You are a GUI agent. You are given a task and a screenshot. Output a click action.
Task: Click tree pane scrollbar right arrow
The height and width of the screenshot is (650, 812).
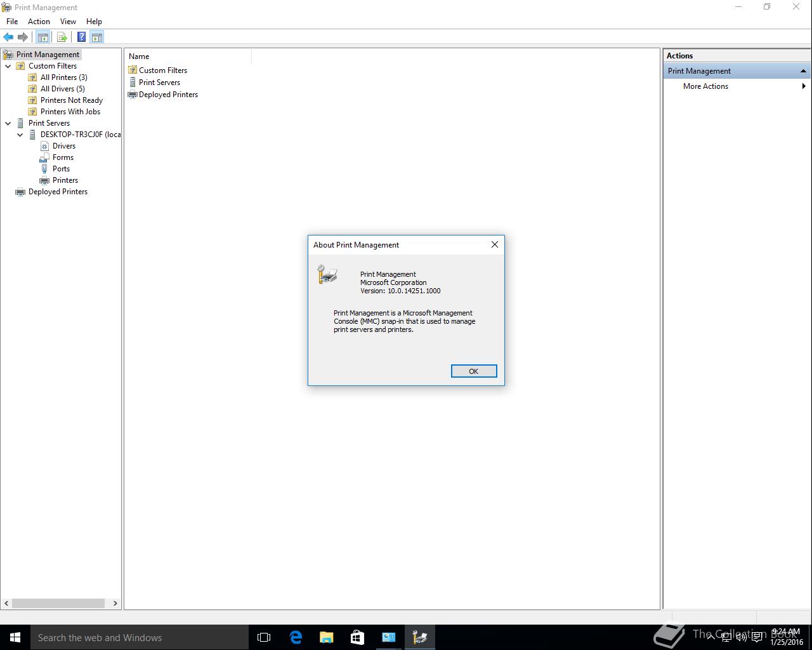pyautogui.click(x=115, y=603)
